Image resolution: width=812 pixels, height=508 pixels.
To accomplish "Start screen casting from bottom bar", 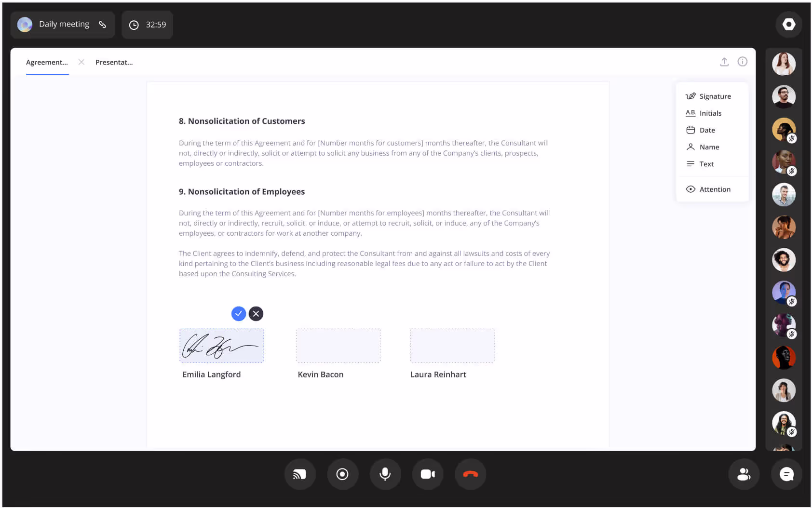I will click(x=300, y=474).
